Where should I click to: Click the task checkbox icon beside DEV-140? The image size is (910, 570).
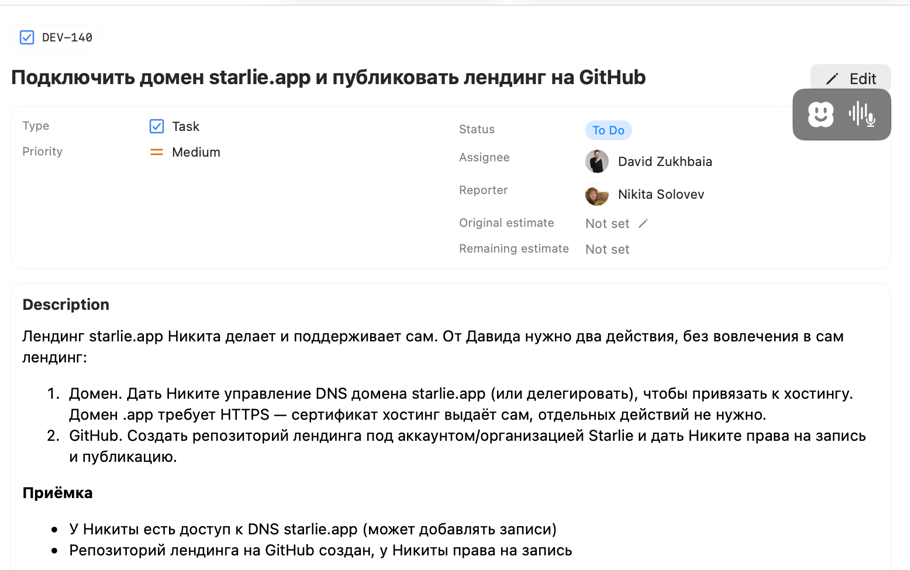pos(27,38)
